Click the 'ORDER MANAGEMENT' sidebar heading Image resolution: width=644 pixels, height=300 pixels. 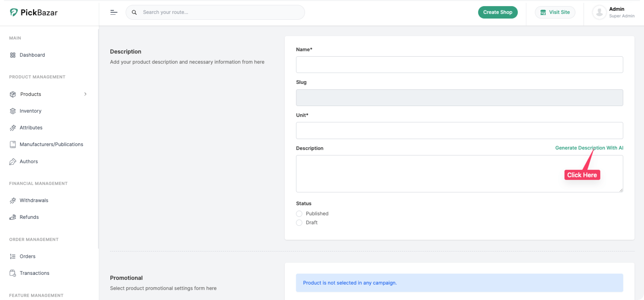(34, 240)
